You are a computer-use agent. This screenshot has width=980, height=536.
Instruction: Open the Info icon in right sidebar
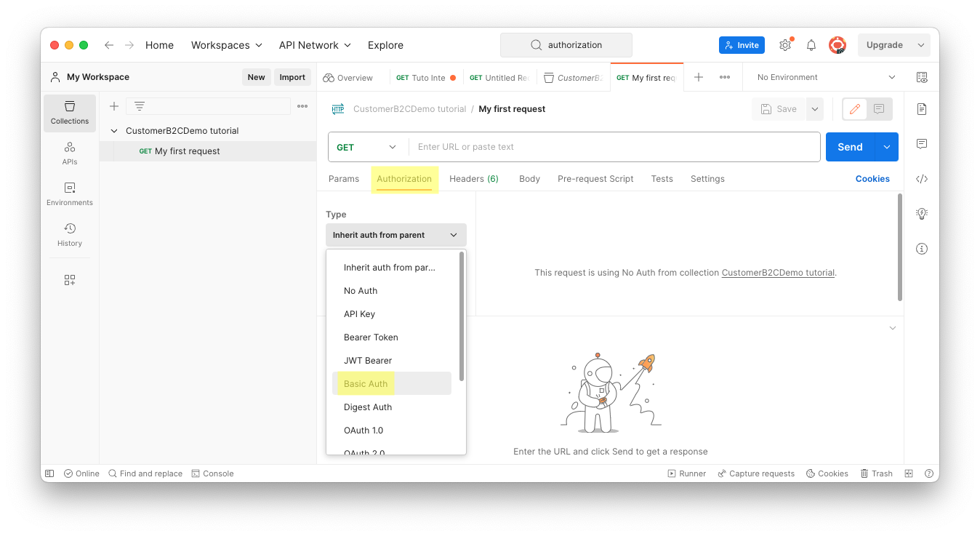click(x=922, y=249)
